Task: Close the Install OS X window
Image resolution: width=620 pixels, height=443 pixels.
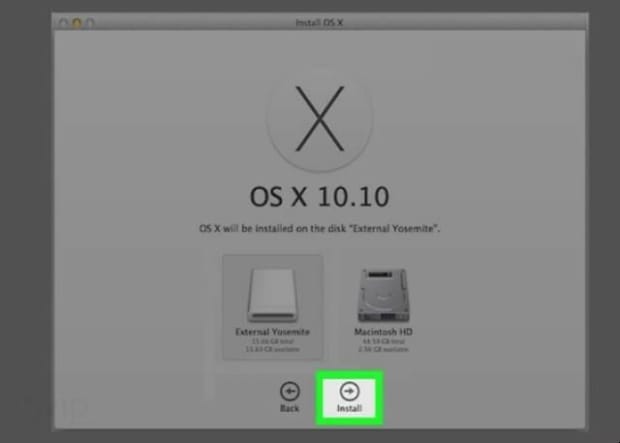Action: click(x=63, y=22)
